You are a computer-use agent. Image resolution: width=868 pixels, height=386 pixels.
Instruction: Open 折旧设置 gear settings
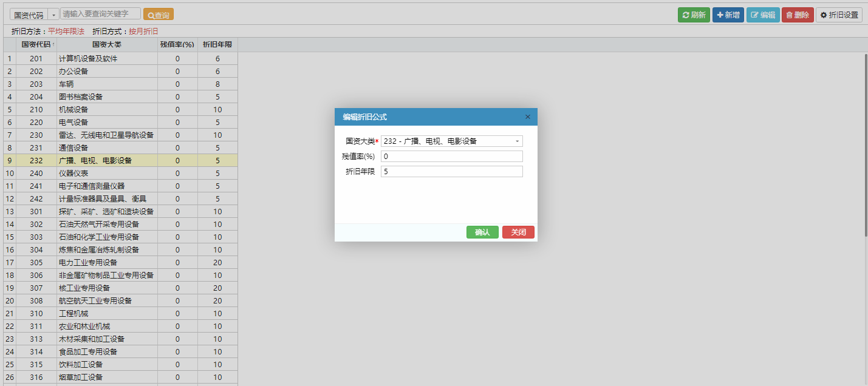pyautogui.click(x=839, y=15)
